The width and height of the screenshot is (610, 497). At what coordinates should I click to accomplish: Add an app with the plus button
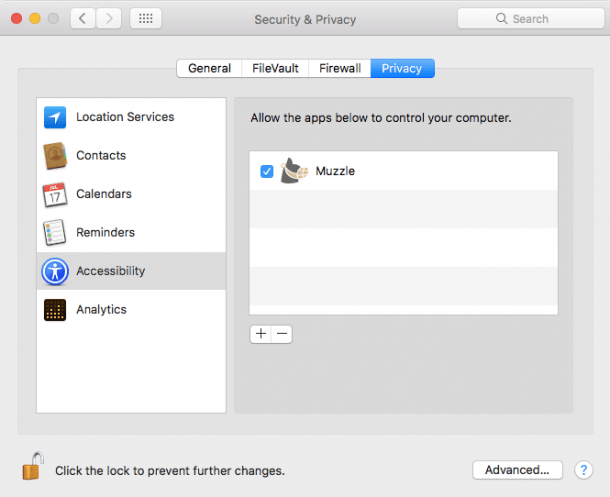[x=261, y=334]
